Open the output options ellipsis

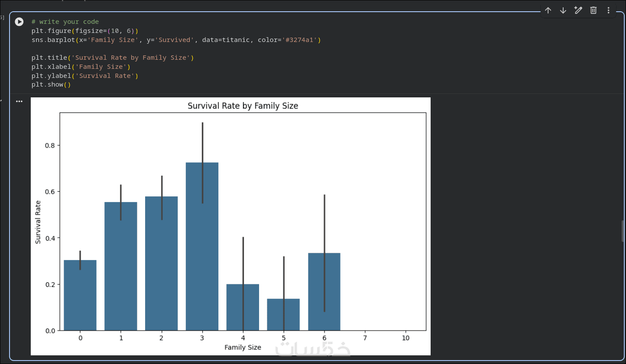(x=19, y=101)
